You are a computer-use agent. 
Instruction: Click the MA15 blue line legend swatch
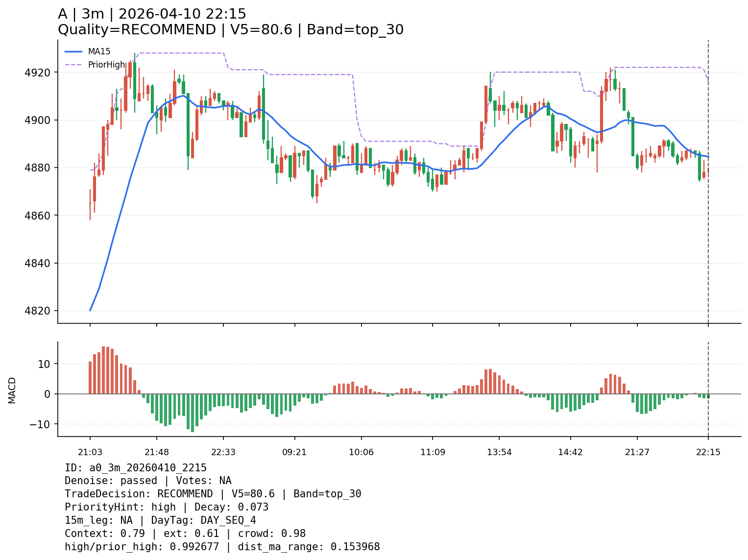point(73,51)
